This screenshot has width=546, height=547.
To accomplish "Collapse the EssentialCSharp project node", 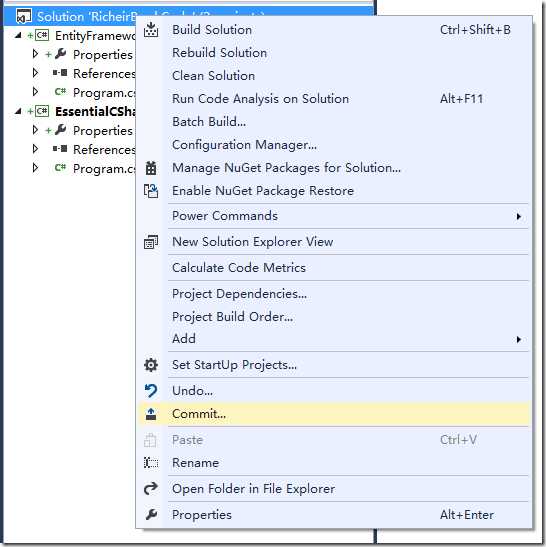I will (x=18, y=111).
